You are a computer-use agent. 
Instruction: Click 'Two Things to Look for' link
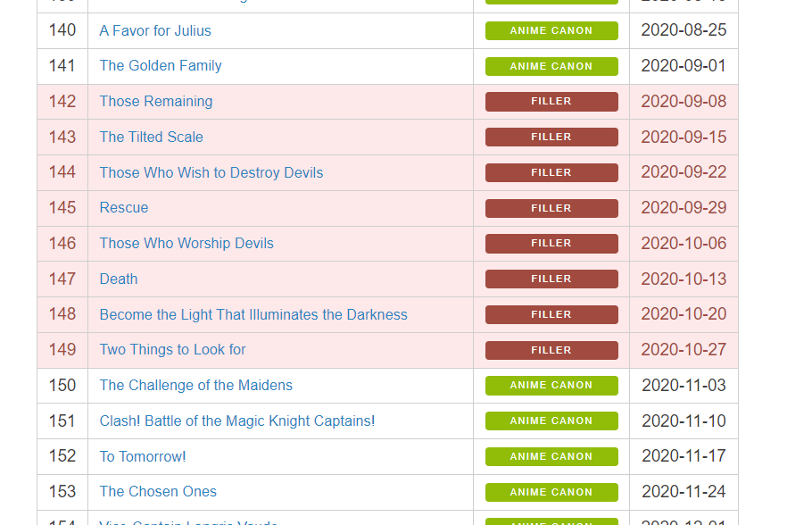point(172,350)
